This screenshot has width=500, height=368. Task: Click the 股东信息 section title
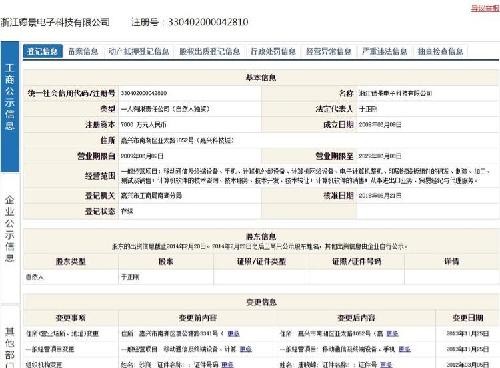(261, 236)
